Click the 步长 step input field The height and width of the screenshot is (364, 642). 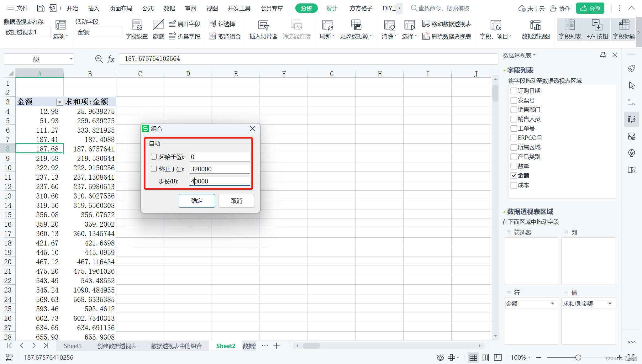pos(219,181)
